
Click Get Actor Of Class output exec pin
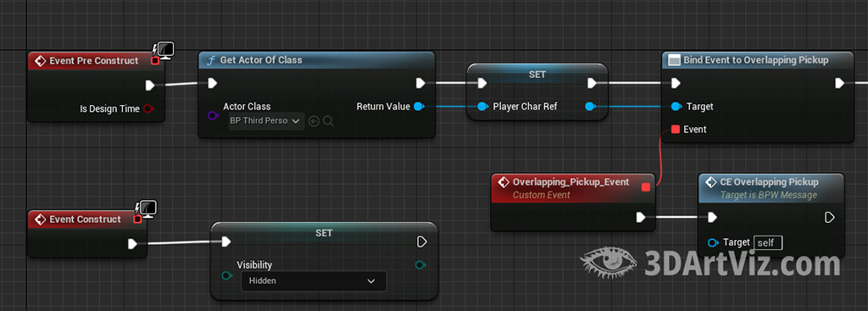(420, 84)
